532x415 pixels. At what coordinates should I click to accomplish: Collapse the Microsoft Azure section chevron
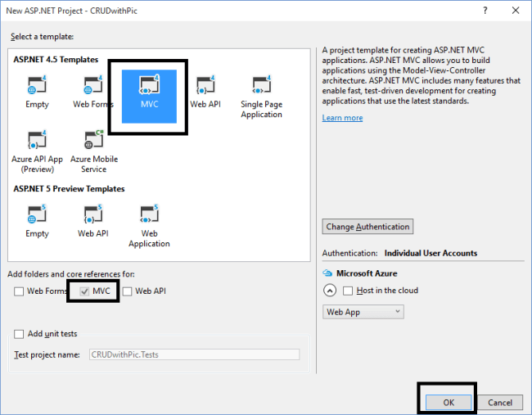330,291
